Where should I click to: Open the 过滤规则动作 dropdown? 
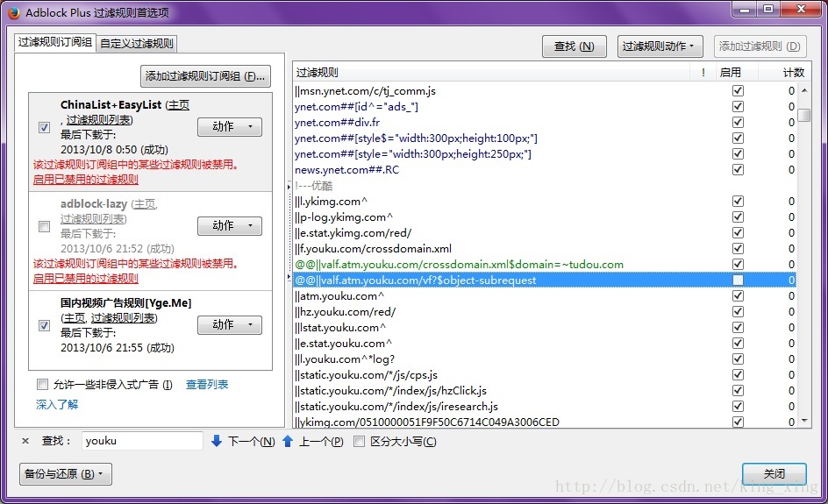click(x=660, y=46)
